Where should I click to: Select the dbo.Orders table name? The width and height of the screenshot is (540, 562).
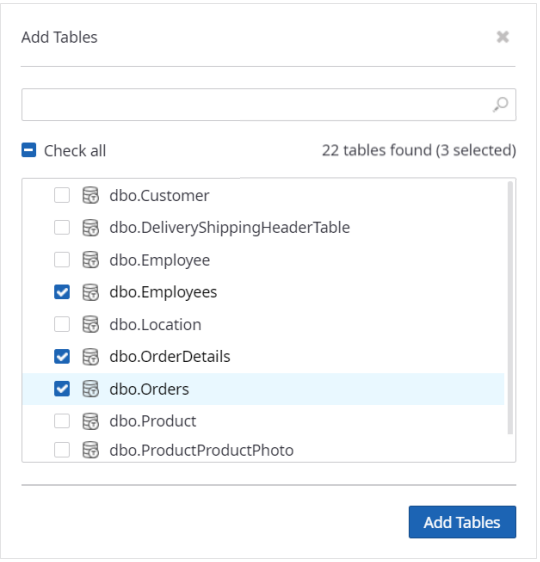[149, 389]
